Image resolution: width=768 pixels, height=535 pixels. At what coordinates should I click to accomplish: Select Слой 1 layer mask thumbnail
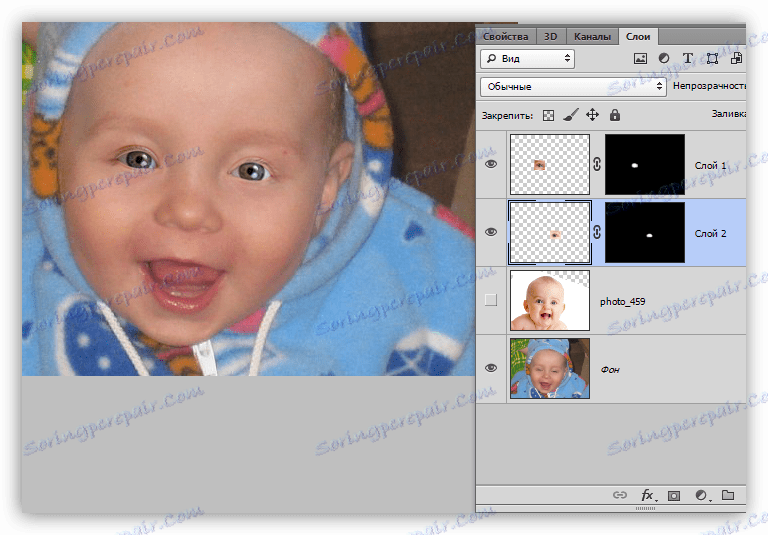point(645,165)
